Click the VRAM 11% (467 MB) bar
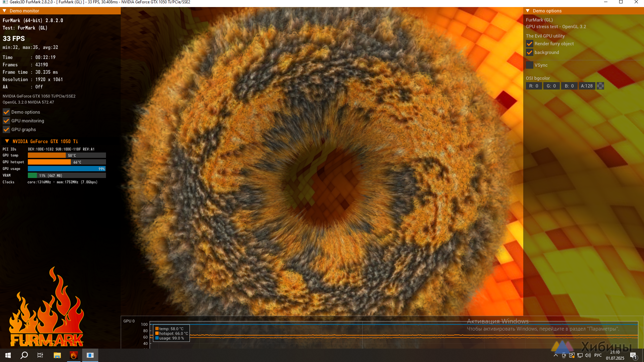This screenshot has height=362, width=644. [67, 176]
